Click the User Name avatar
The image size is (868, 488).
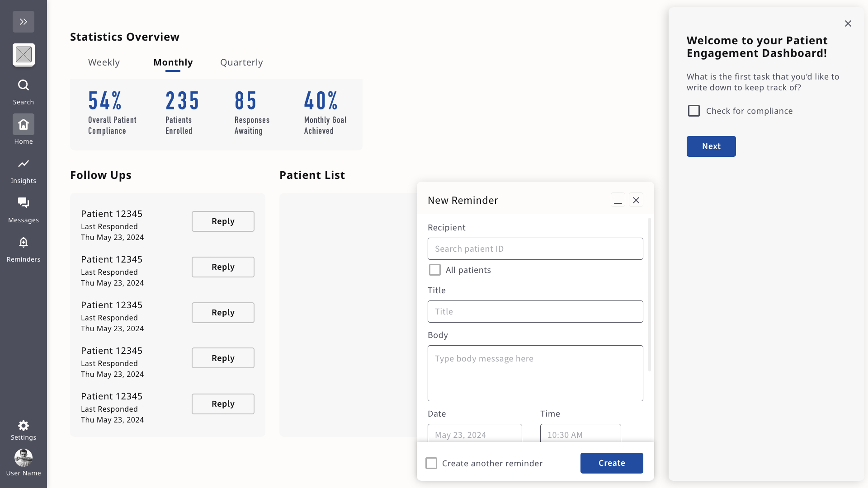24,458
